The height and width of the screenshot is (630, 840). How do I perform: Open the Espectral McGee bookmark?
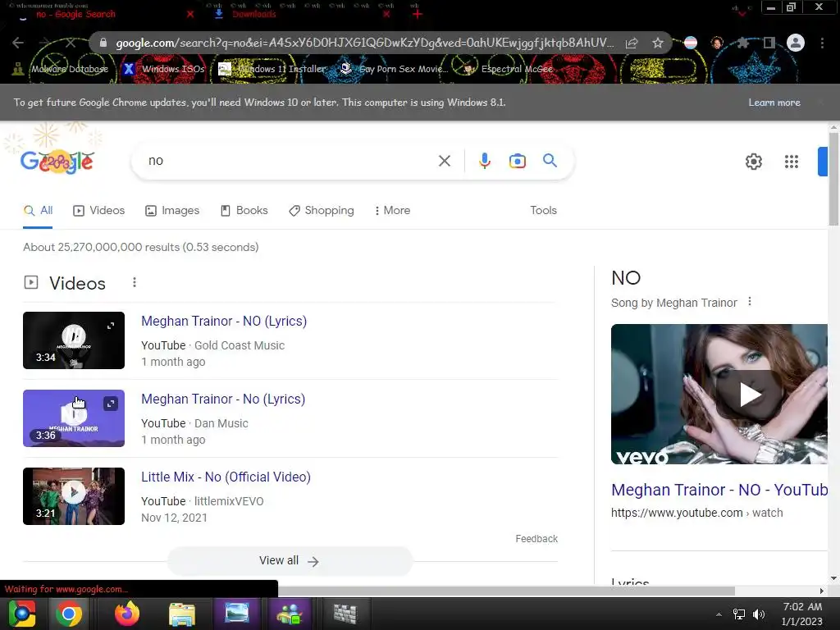coord(509,69)
